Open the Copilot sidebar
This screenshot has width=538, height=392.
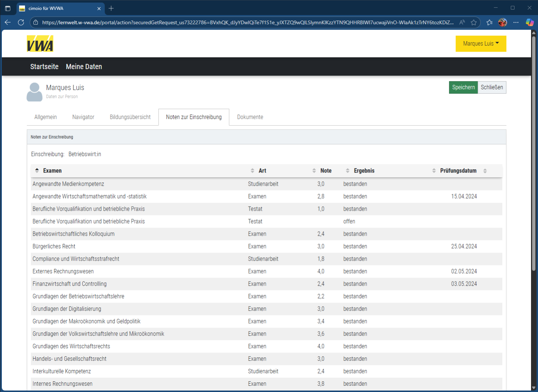pos(529,22)
